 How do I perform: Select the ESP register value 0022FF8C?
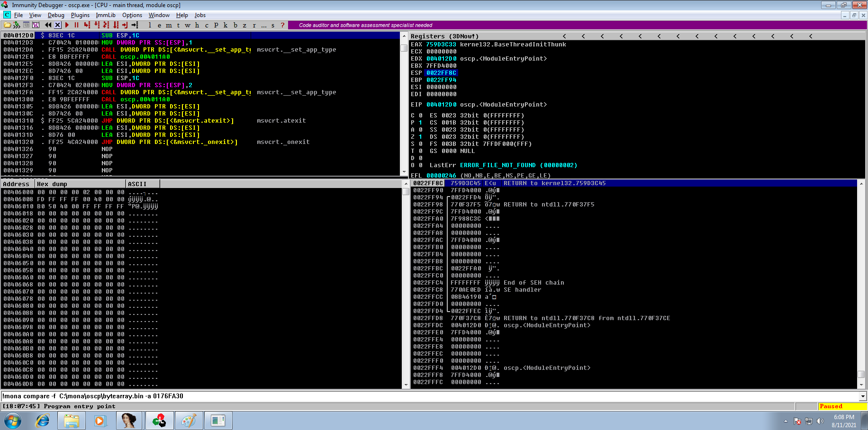441,73
